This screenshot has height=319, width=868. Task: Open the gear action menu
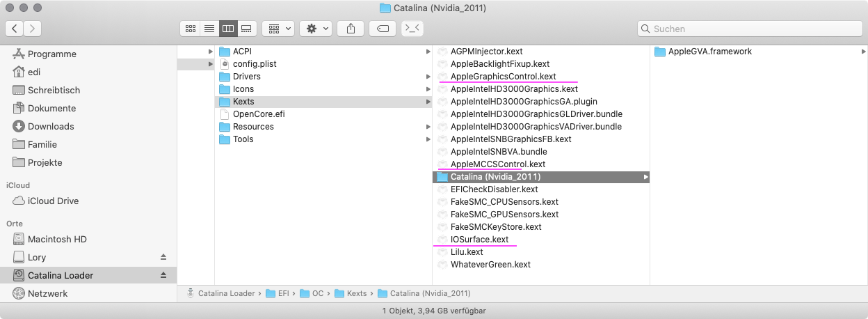pyautogui.click(x=316, y=29)
